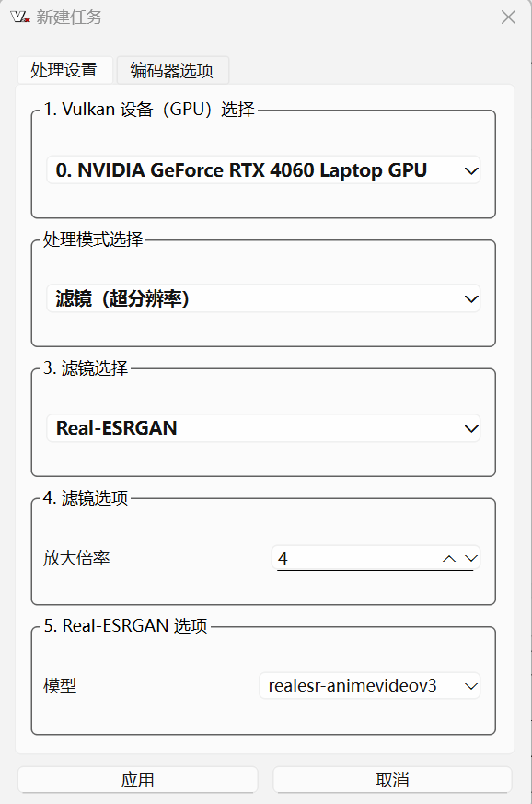Close the 新建任务 dialog window
Viewport: 532px width, 804px height.
pyautogui.click(x=508, y=17)
